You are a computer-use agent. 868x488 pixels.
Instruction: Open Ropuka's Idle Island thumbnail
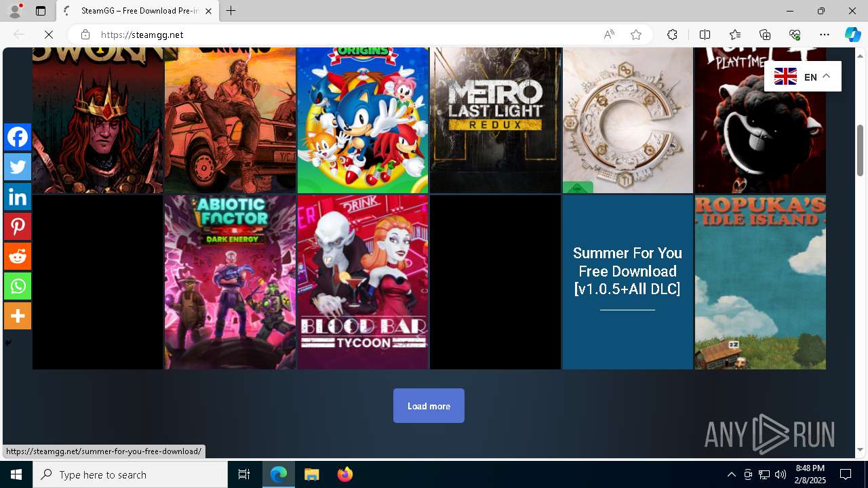coord(760,283)
